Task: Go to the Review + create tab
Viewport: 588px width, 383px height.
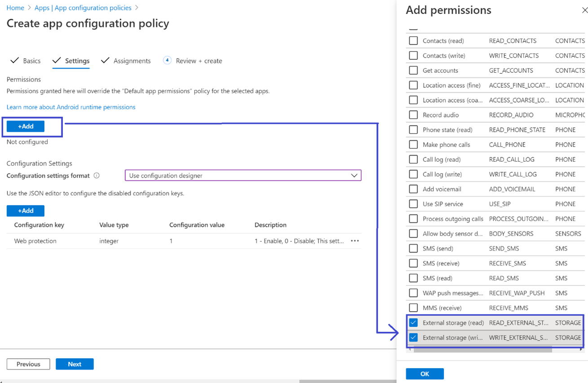Action: [199, 61]
